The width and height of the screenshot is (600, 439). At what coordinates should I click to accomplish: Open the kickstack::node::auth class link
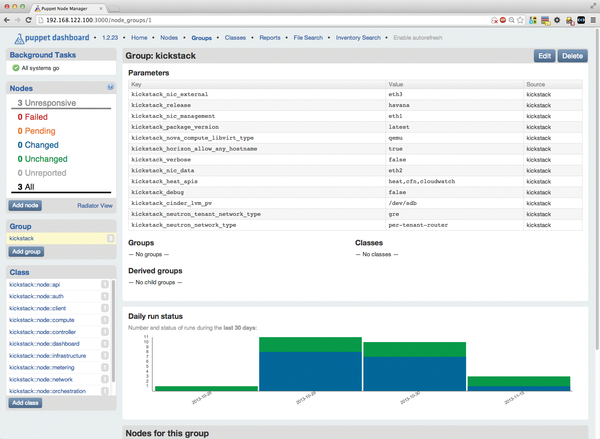[x=36, y=296]
